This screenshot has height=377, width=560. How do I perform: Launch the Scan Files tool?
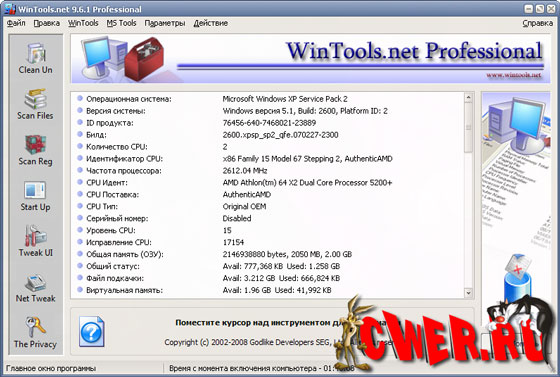coord(35,104)
